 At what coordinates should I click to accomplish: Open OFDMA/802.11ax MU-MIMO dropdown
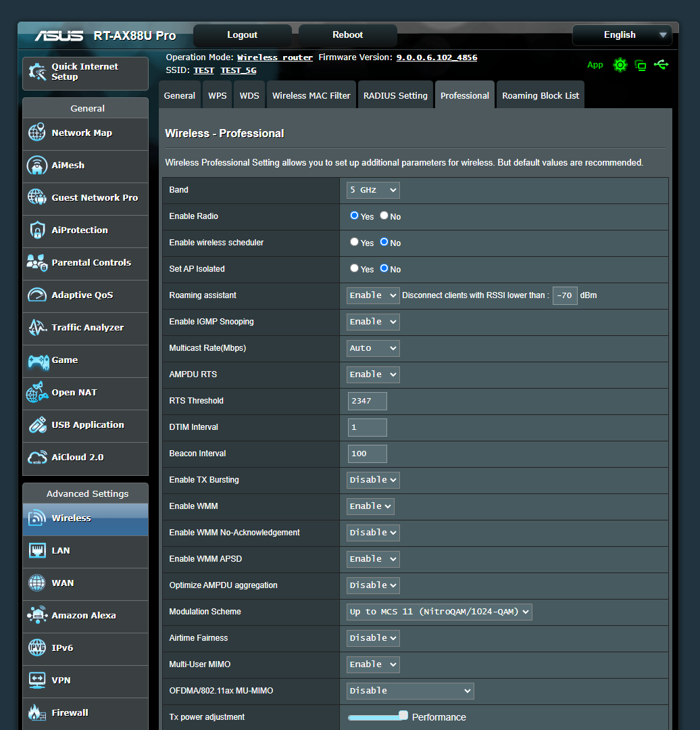[x=410, y=691]
